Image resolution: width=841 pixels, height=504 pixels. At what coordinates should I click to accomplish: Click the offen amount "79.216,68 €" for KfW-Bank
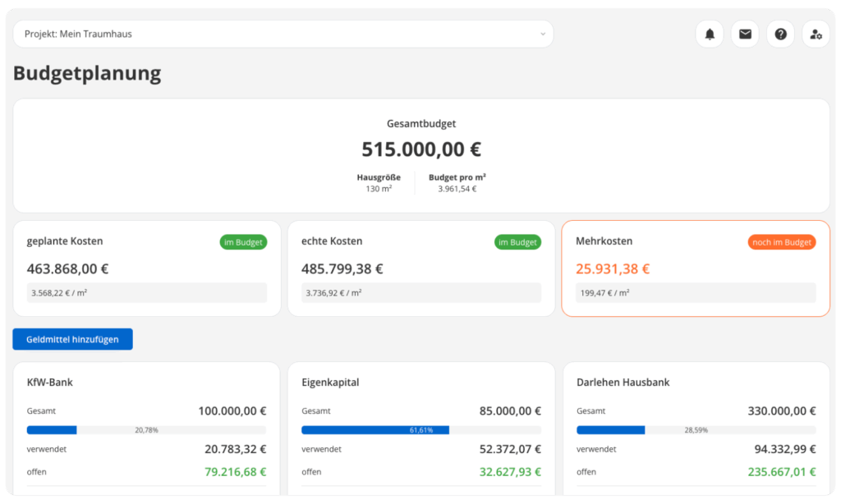click(235, 472)
